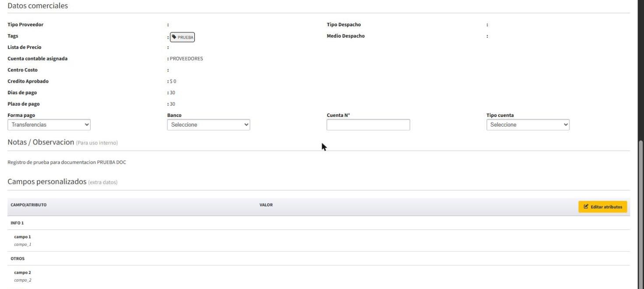
Task: Click the Tags label
Action: (13, 36)
